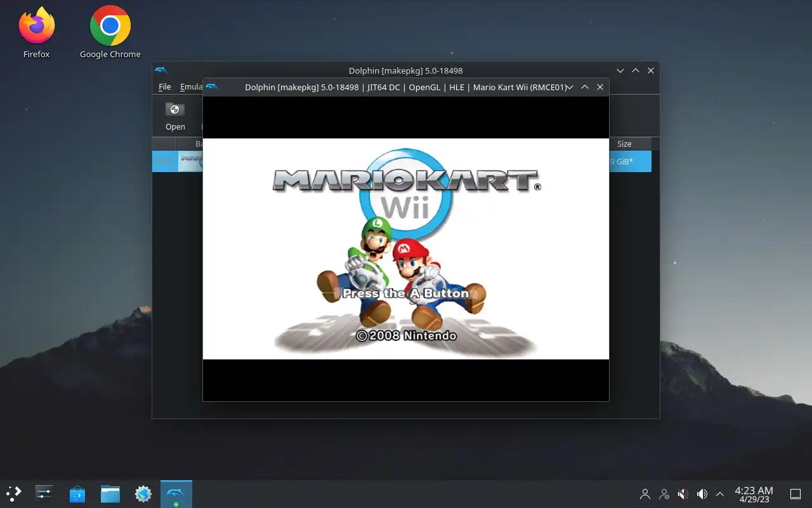812x508 pixels.
Task: Close the main Dolphin 5.0-18498 window
Action: coord(651,70)
